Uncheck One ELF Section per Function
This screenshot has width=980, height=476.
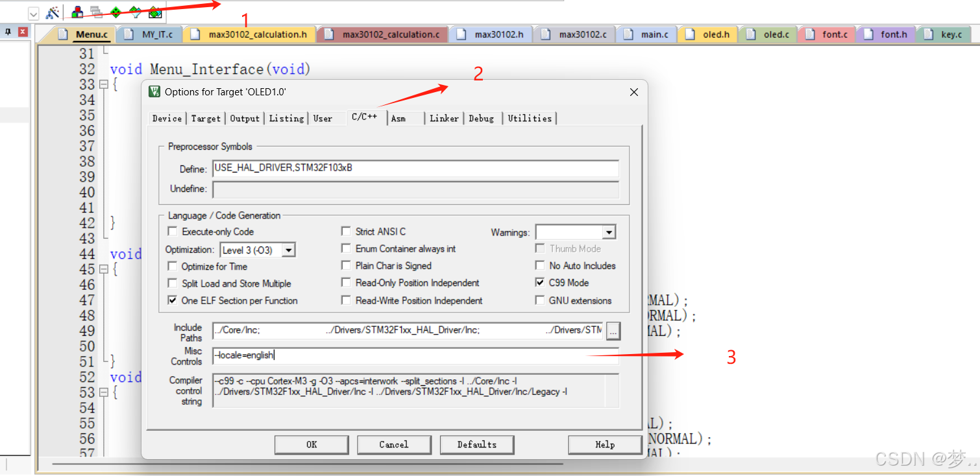[173, 300]
